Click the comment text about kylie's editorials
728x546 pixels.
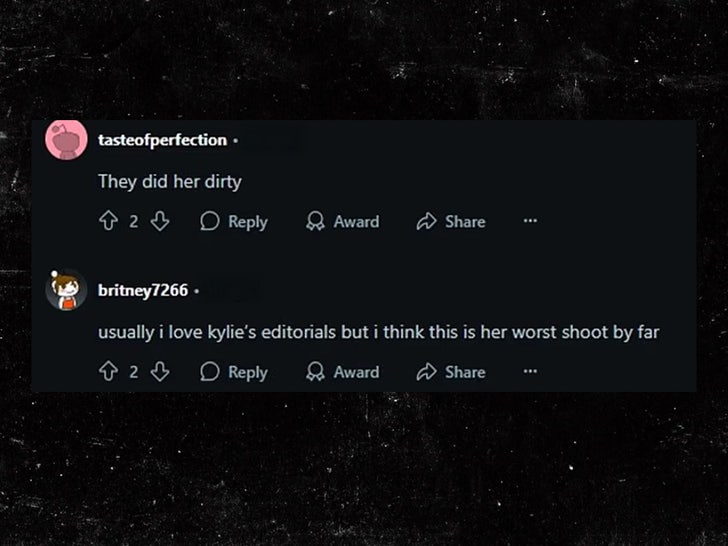tap(378, 332)
